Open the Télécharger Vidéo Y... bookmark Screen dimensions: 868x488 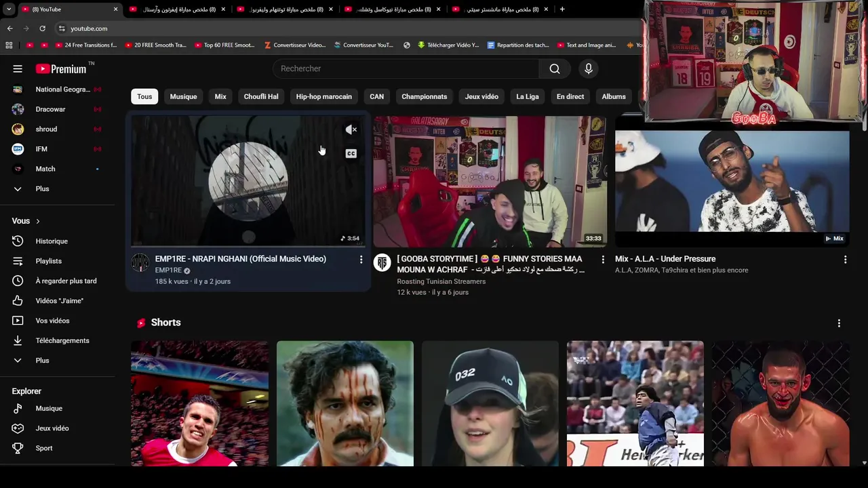pos(448,45)
